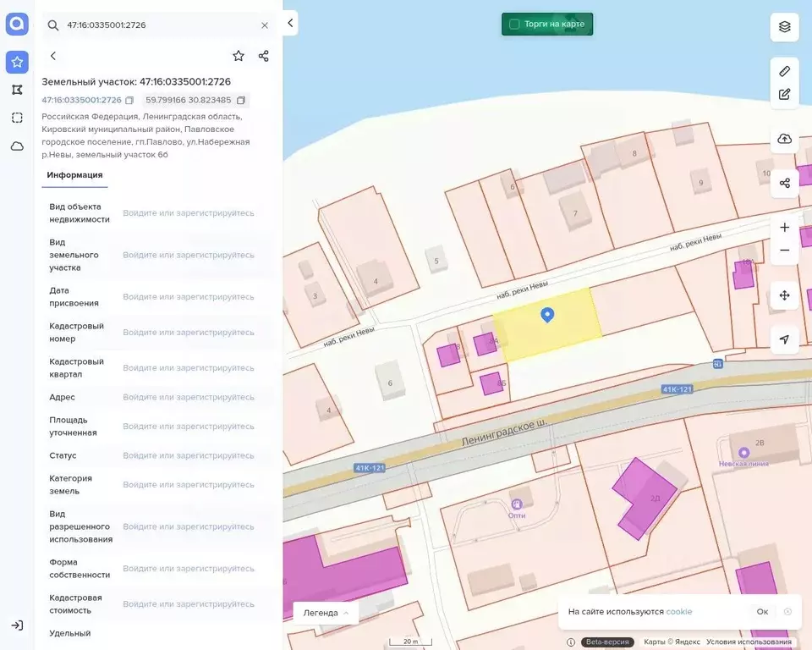Collapse the left information sidebar
This screenshot has width=812, height=650.
tap(290, 23)
